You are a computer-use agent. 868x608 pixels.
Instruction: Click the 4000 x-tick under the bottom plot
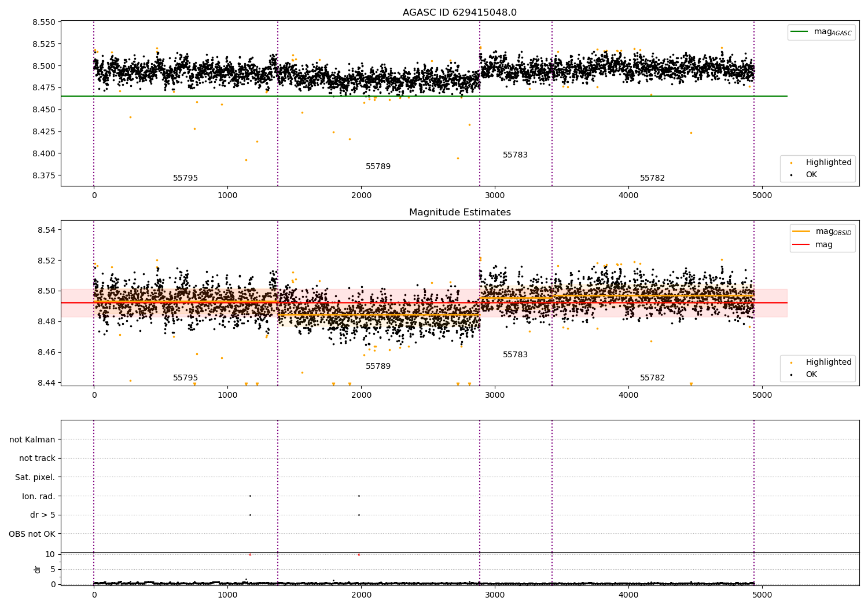point(628,595)
